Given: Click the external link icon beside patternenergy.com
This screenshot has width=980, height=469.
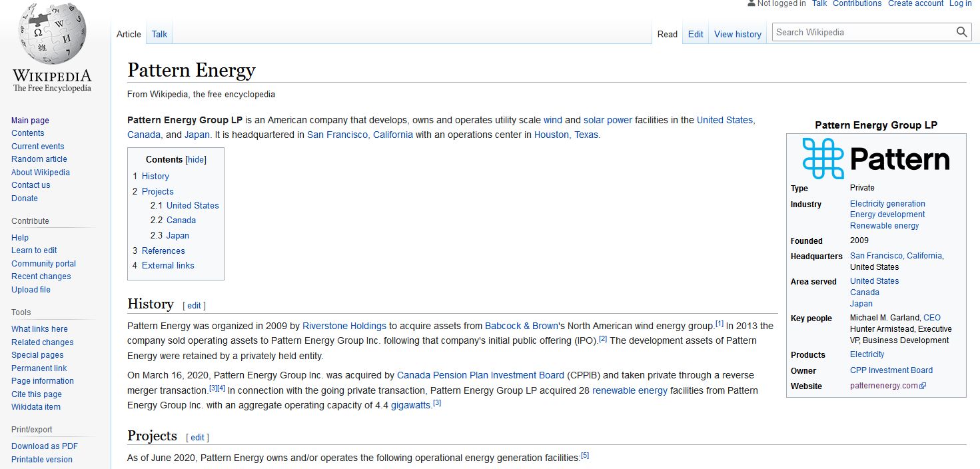Looking at the screenshot, I should pos(923,386).
